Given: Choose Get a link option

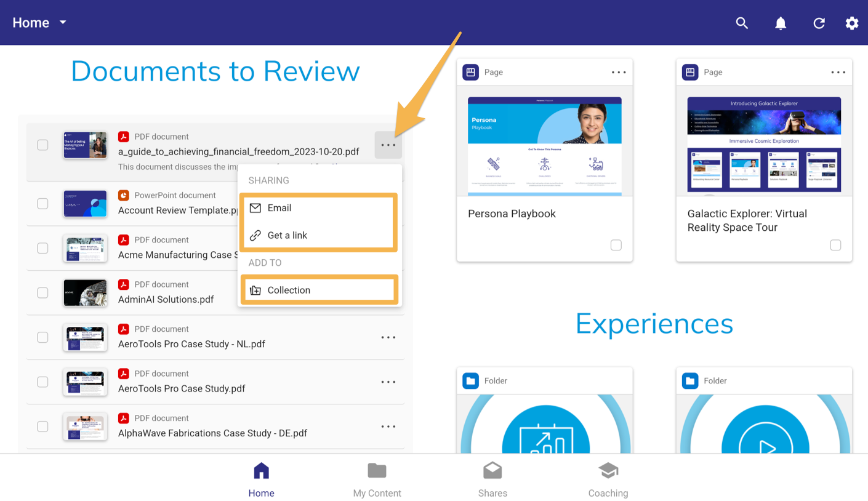Looking at the screenshot, I should [287, 235].
